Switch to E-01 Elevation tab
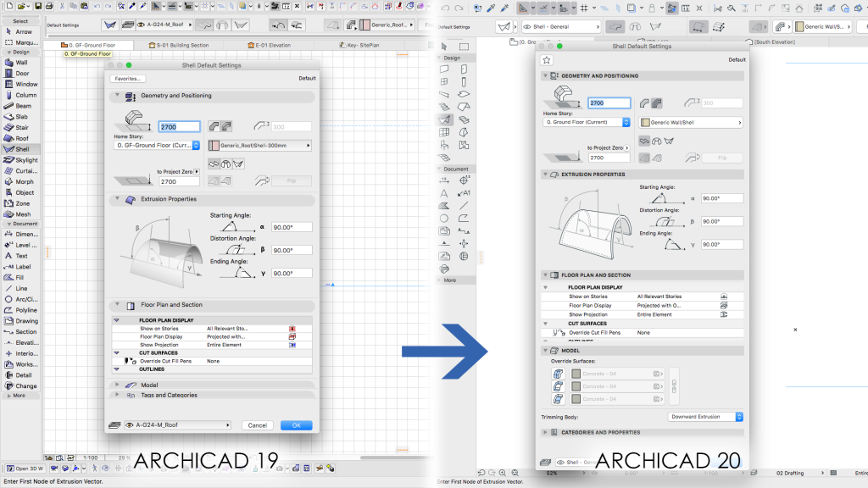The height and width of the screenshot is (488, 868). point(269,45)
